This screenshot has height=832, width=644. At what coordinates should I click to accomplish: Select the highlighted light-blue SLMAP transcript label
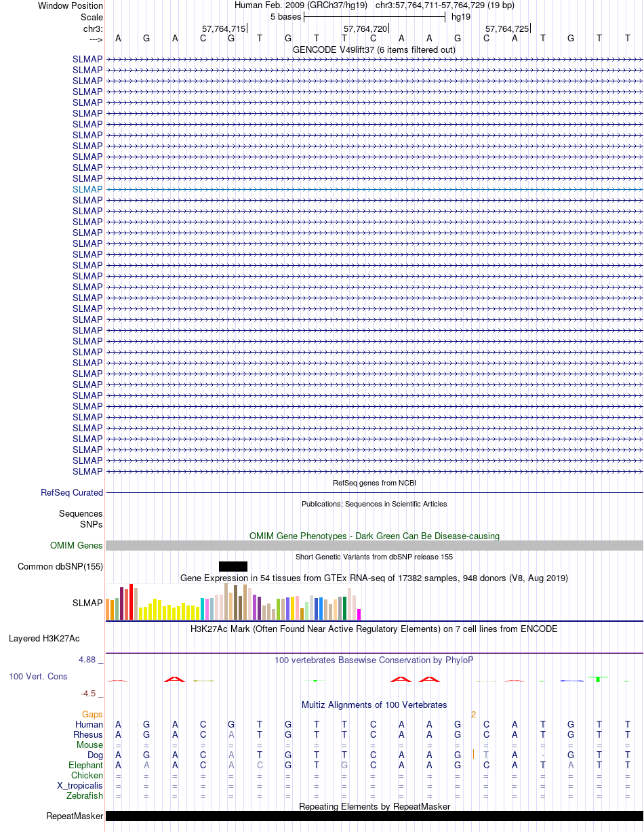(87, 189)
